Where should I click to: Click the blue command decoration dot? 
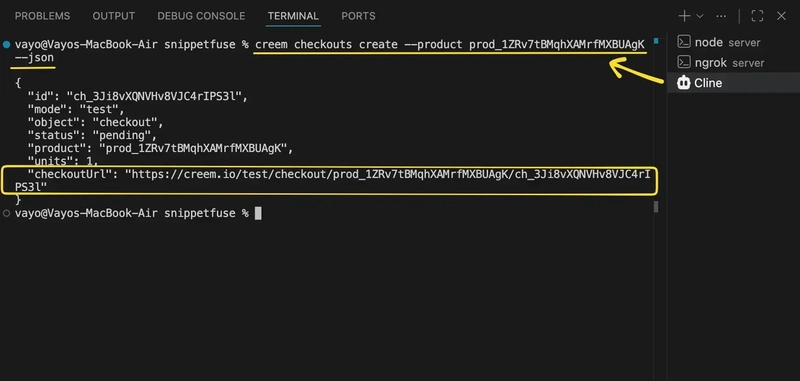point(6,44)
